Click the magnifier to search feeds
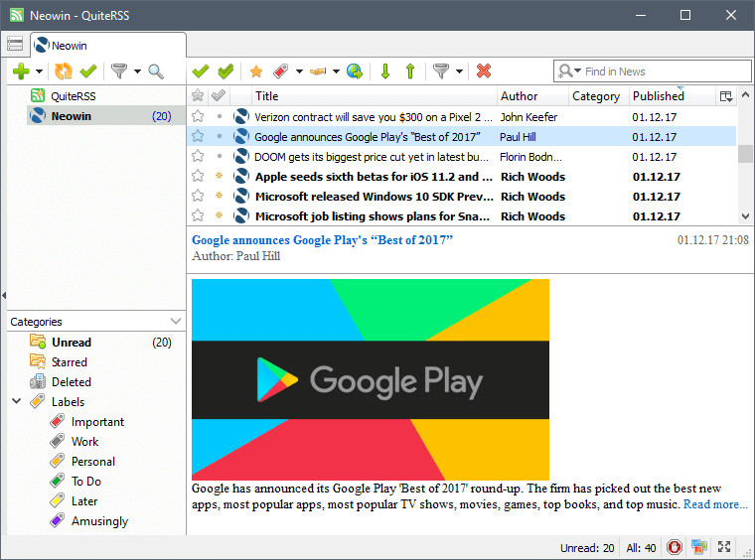 156,71
